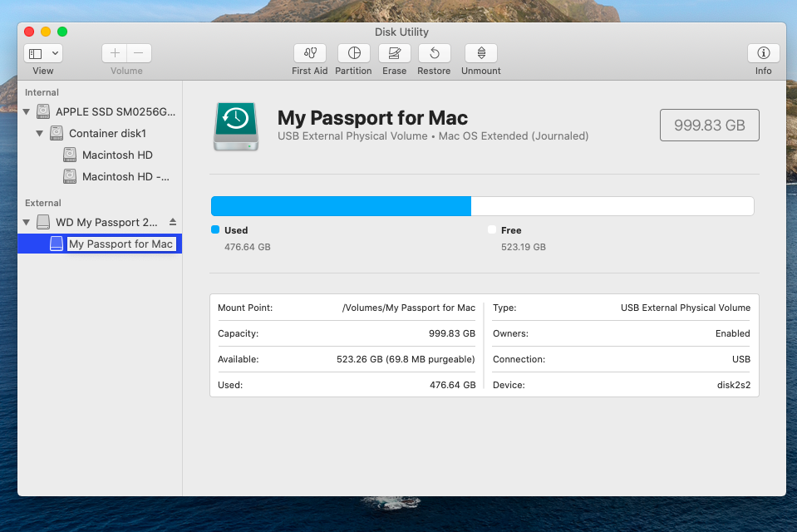Collapse the Container disk1 disclosure triangle

pyautogui.click(x=40, y=133)
